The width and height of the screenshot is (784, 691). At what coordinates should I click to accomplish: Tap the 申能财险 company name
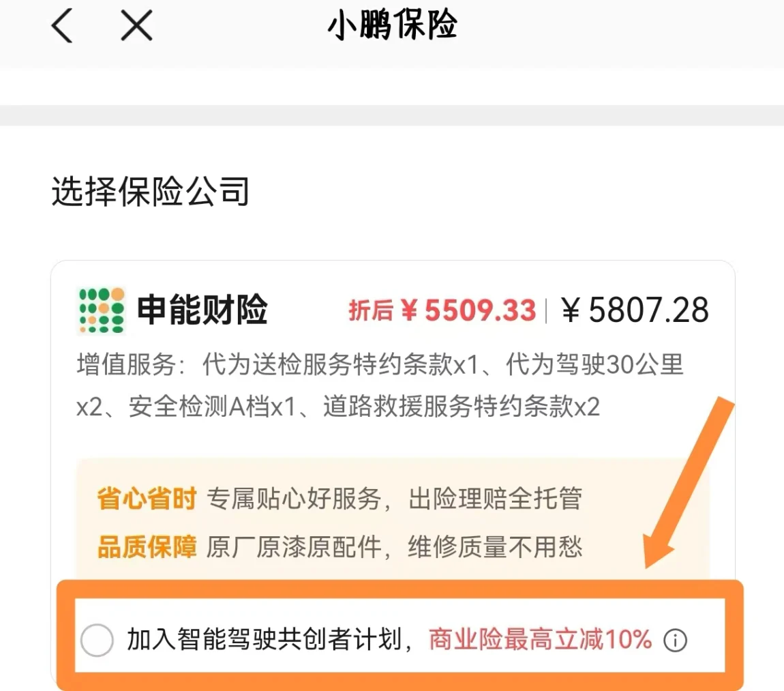[x=202, y=310]
